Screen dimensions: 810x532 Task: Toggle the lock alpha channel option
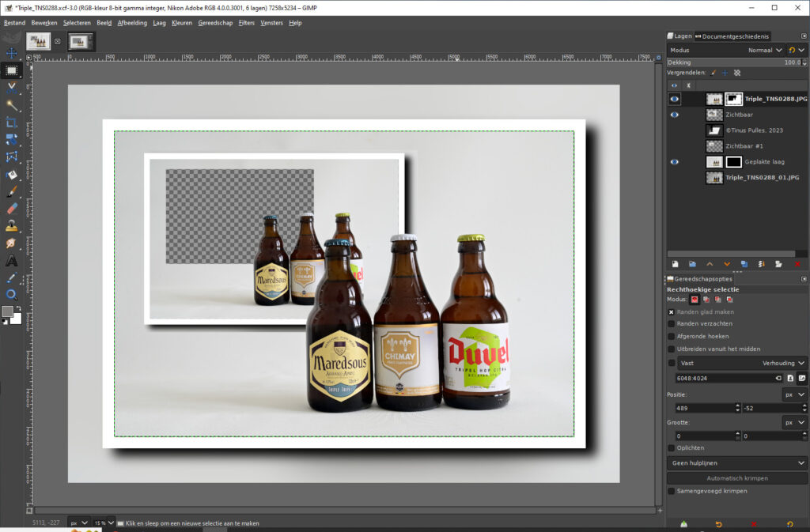point(737,73)
